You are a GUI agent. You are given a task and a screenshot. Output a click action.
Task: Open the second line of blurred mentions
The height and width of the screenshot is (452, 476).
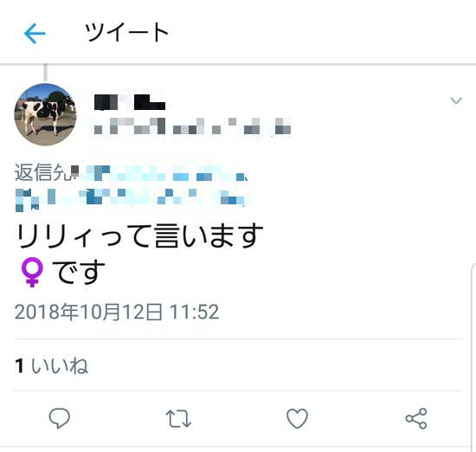point(133,198)
